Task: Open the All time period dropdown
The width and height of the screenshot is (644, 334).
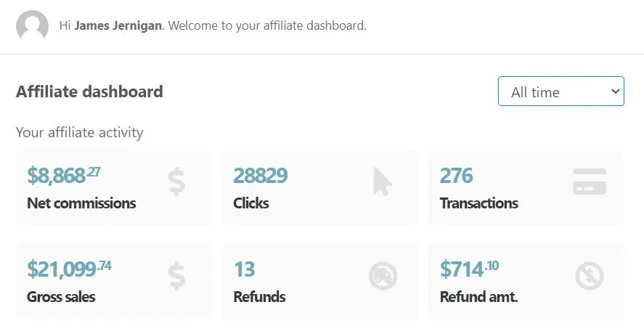Action: click(561, 91)
